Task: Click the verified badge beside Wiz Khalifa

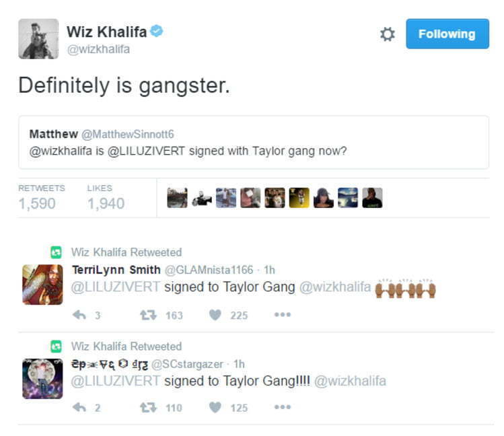Action: click(157, 31)
